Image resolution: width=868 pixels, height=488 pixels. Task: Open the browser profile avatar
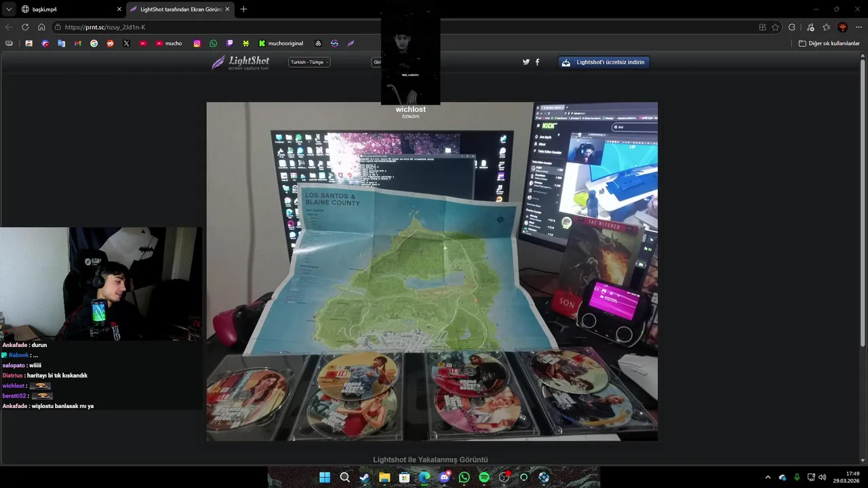[843, 27]
